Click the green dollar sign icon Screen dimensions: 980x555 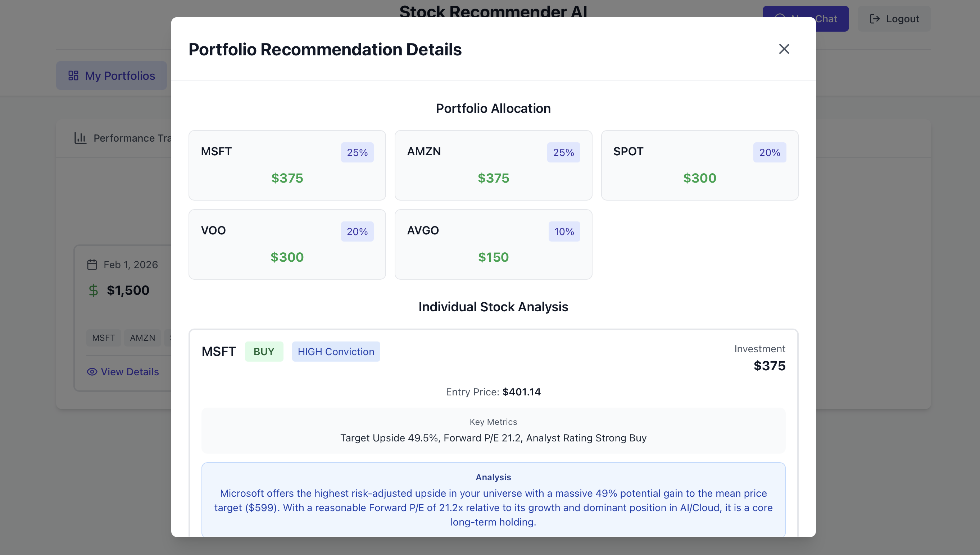click(x=93, y=290)
